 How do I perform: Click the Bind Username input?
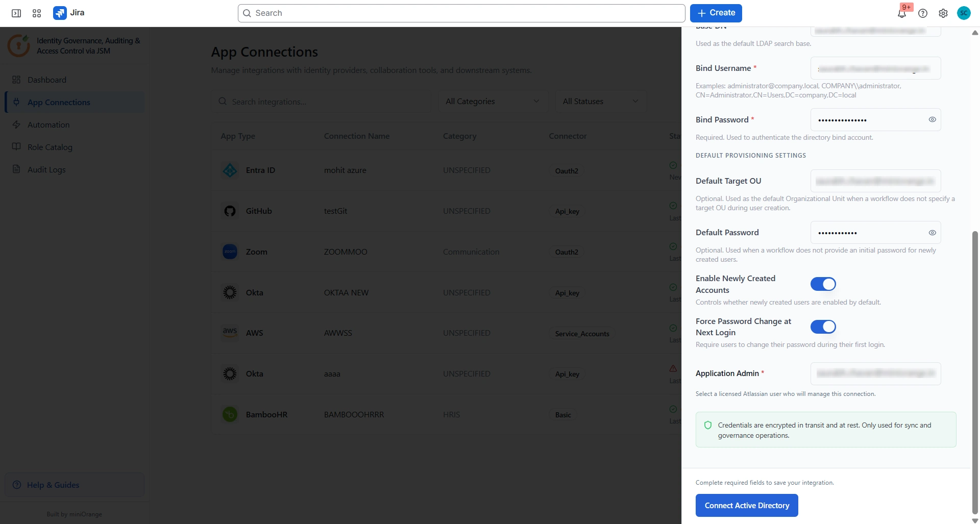click(875, 68)
